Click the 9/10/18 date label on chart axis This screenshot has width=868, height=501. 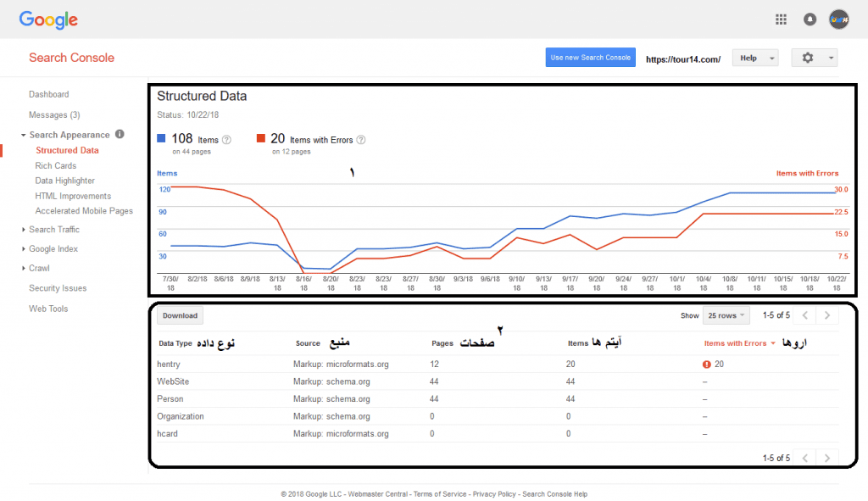click(516, 283)
